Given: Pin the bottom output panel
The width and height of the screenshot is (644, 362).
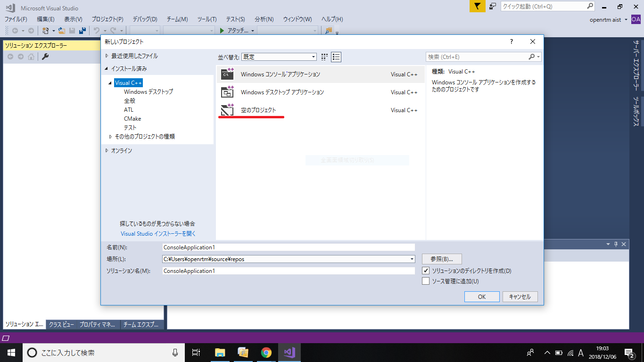Looking at the screenshot, I should click(x=616, y=244).
